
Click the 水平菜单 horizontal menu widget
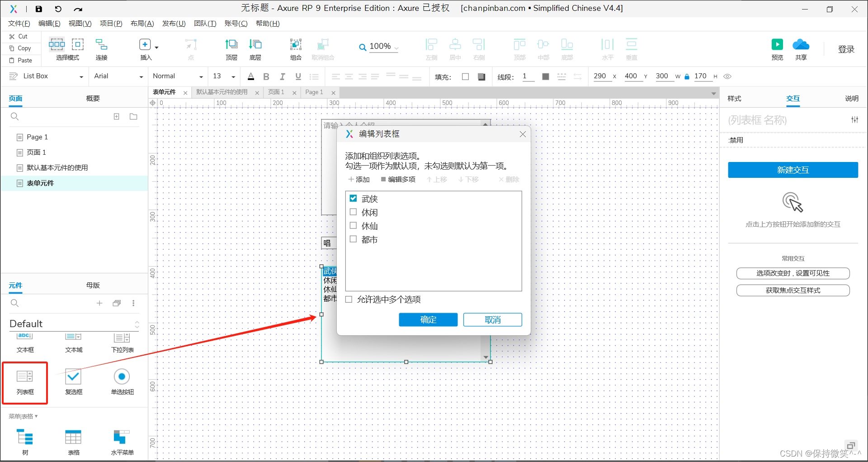(x=122, y=442)
